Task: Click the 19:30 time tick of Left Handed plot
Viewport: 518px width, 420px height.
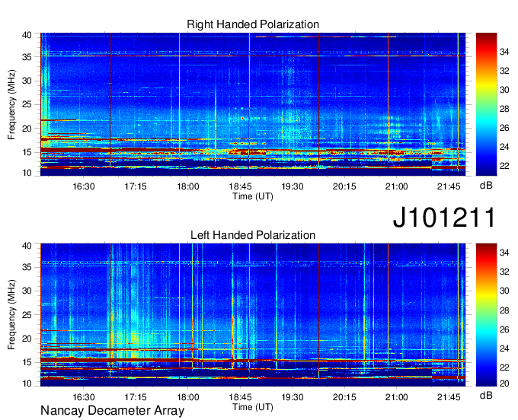Action: pos(293,397)
